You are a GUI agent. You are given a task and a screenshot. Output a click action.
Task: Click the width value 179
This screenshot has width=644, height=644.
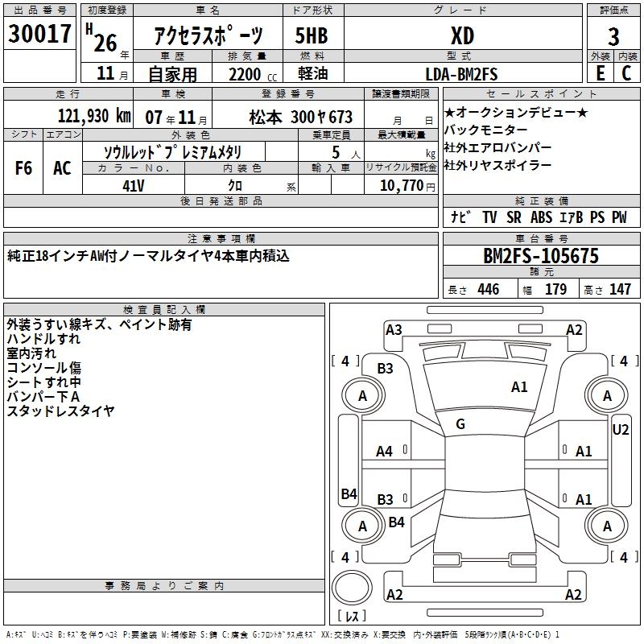click(x=555, y=289)
